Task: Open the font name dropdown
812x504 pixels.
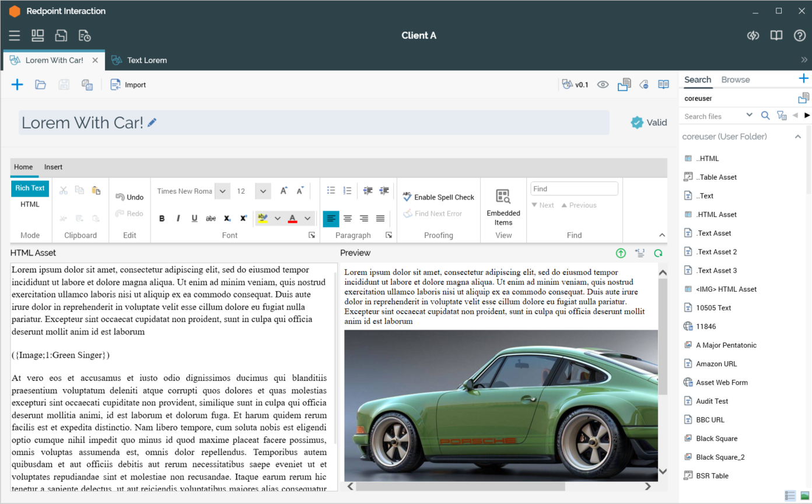Action: 222,191
